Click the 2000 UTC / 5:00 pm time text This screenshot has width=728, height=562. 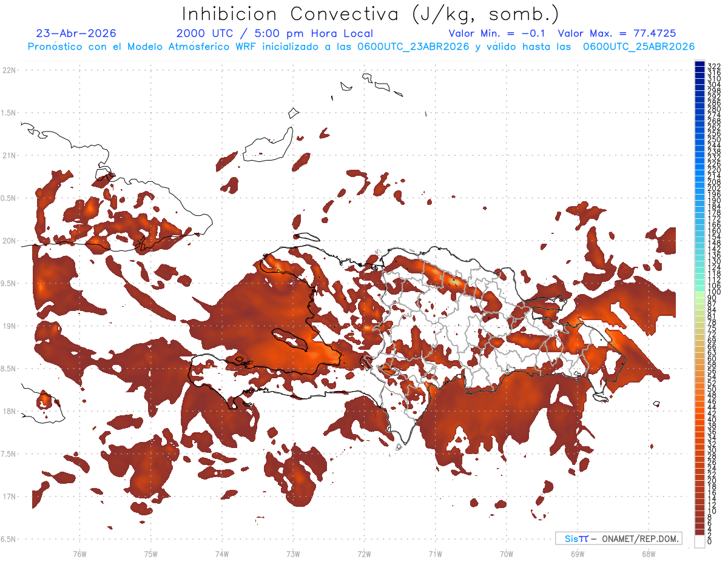coord(275,33)
